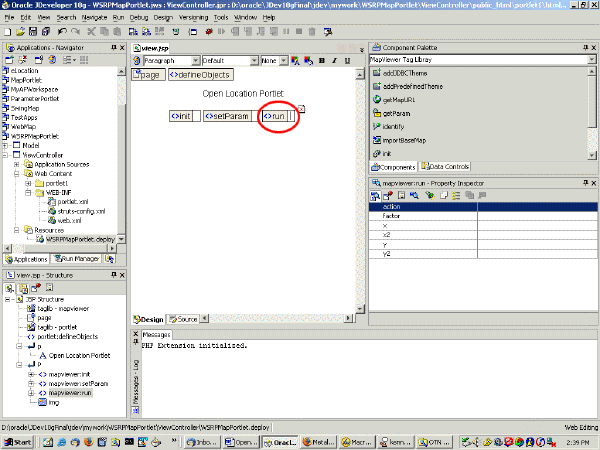
Task: Collapse the ViewController project node
Action: (5, 155)
